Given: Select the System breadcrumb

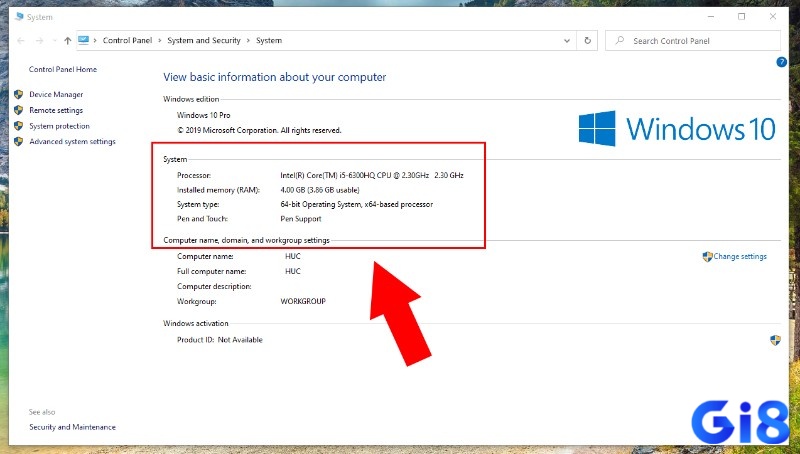Looking at the screenshot, I should pyautogui.click(x=269, y=40).
